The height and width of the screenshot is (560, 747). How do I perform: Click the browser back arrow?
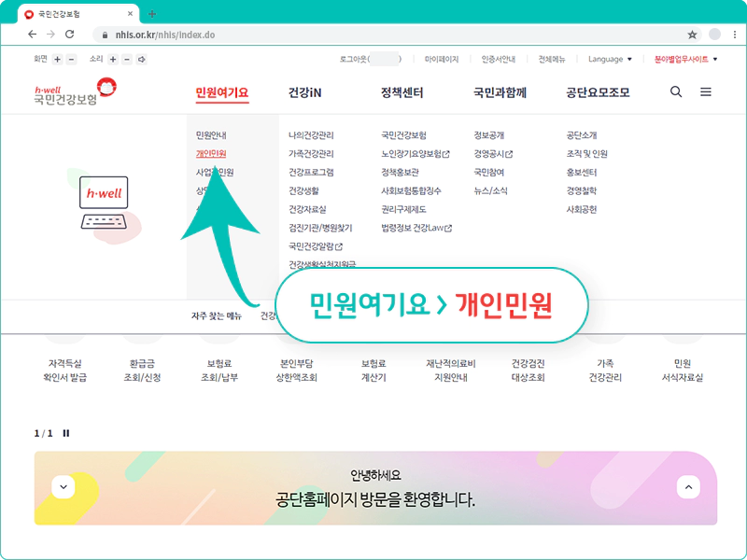pos(32,35)
